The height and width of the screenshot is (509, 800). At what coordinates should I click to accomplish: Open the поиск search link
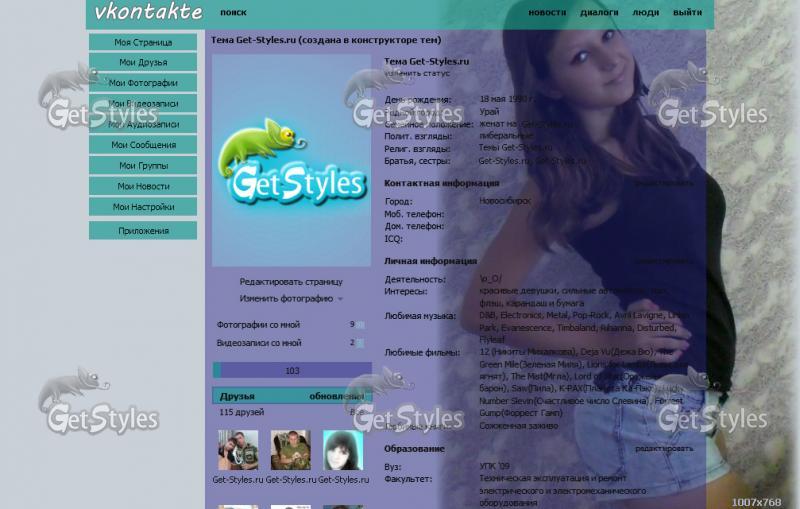pos(233,12)
